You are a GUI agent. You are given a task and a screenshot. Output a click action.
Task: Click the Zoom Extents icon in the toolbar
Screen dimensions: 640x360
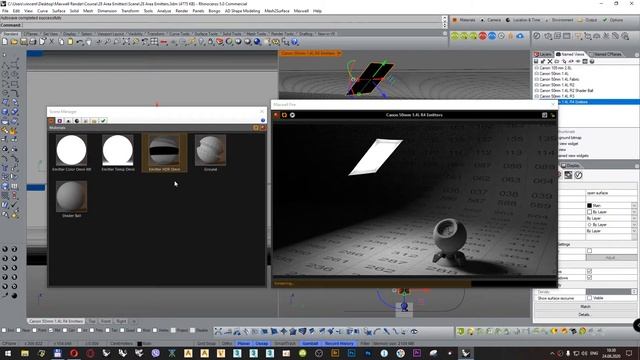[x=126, y=42]
